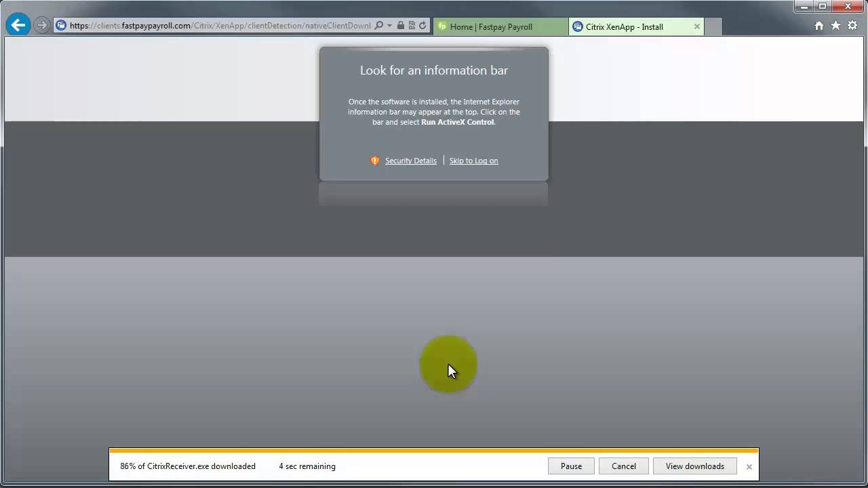This screenshot has height=488, width=868.
Task: Click the compatibility view icon
Action: click(411, 26)
